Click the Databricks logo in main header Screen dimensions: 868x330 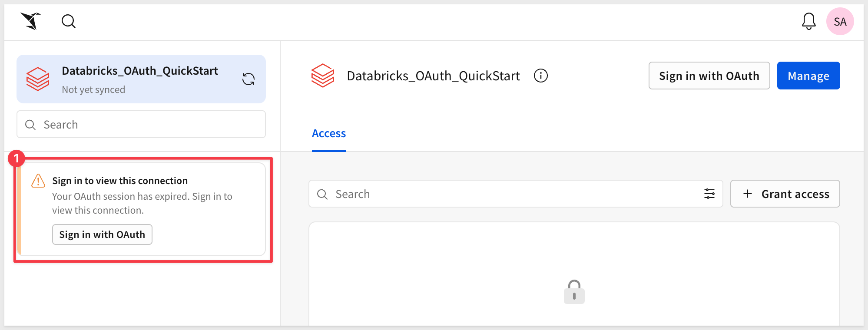point(323,76)
